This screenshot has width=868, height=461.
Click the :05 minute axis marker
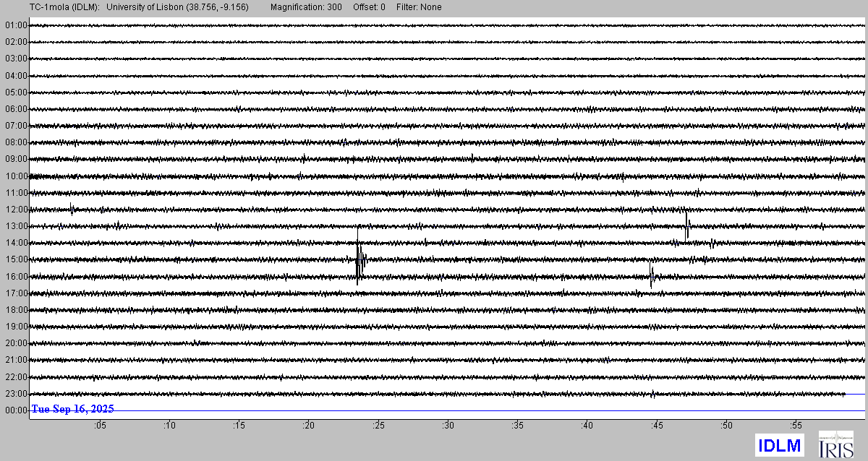(99, 426)
